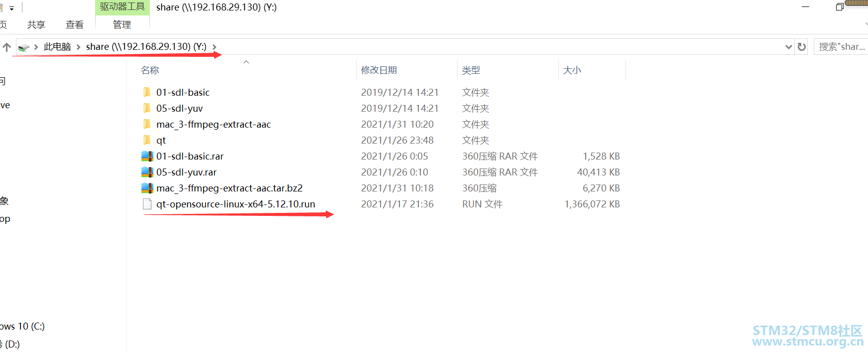This screenshot has height=353, width=868.
Task: Select file mac_3-ffmpeg-extract-aac.tar.bz2
Action: coord(230,188)
